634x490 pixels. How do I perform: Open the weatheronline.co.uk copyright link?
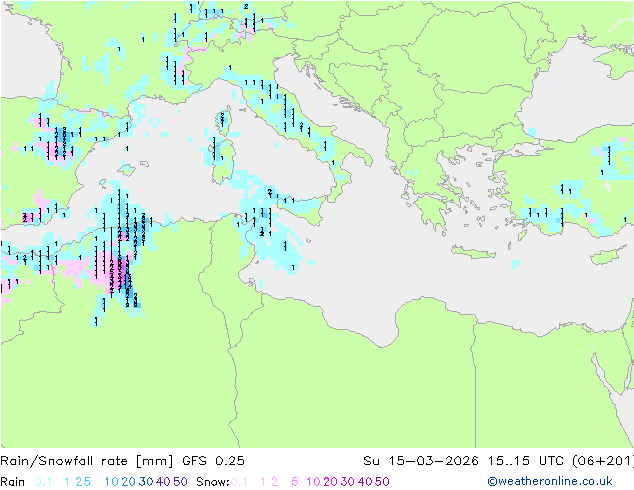click(x=550, y=481)
